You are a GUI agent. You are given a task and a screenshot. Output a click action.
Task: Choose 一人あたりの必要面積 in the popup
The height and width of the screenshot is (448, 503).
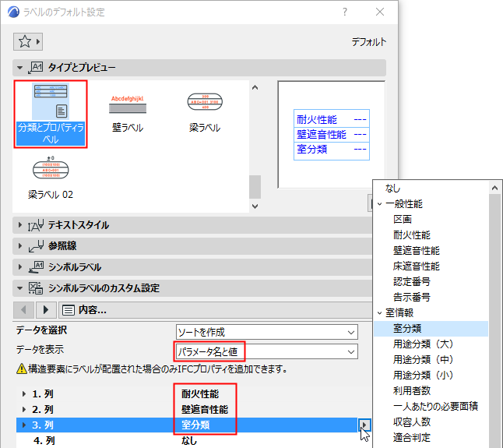click(x=435, y=406)
